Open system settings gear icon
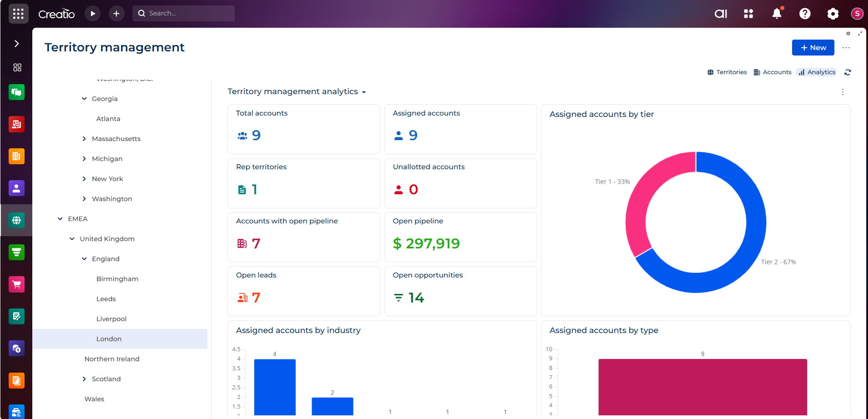 point(833,14)
